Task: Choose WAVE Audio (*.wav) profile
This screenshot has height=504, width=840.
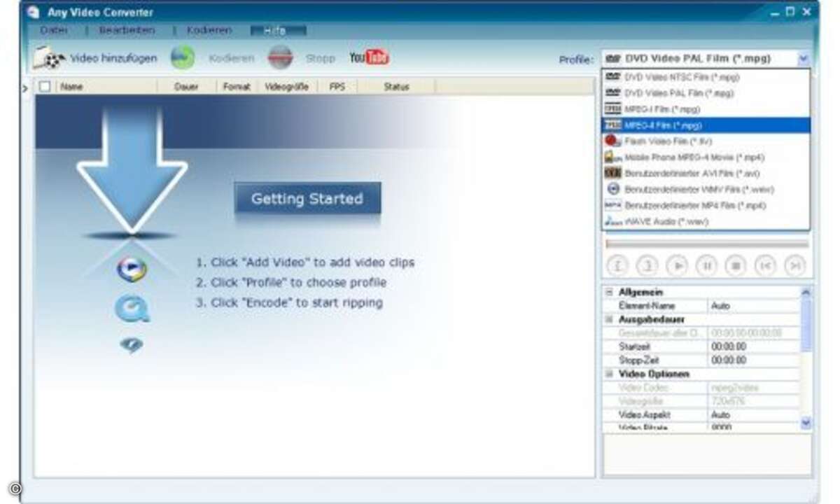Action: point(706,222)
